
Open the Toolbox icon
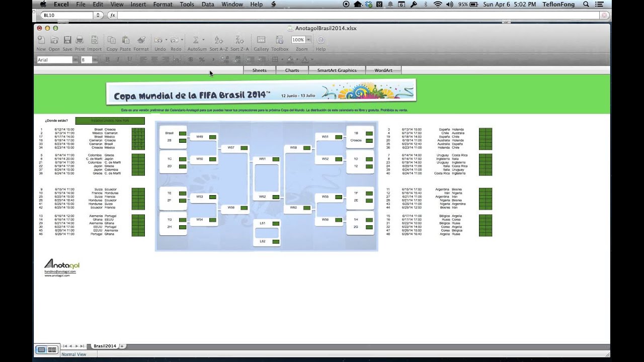[x=280, y=40]
